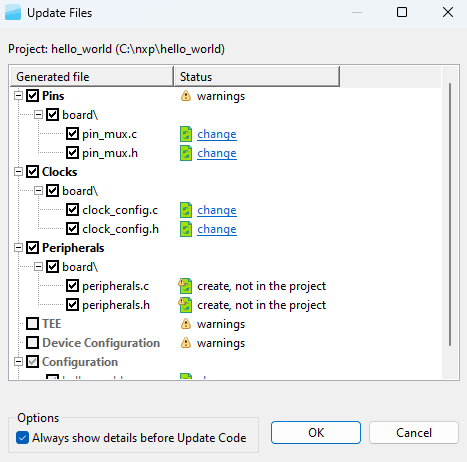Collapse the Peripherals tree node
This screenshot has width=467, height=462.
pyautogui.click(x=19, y=248)
